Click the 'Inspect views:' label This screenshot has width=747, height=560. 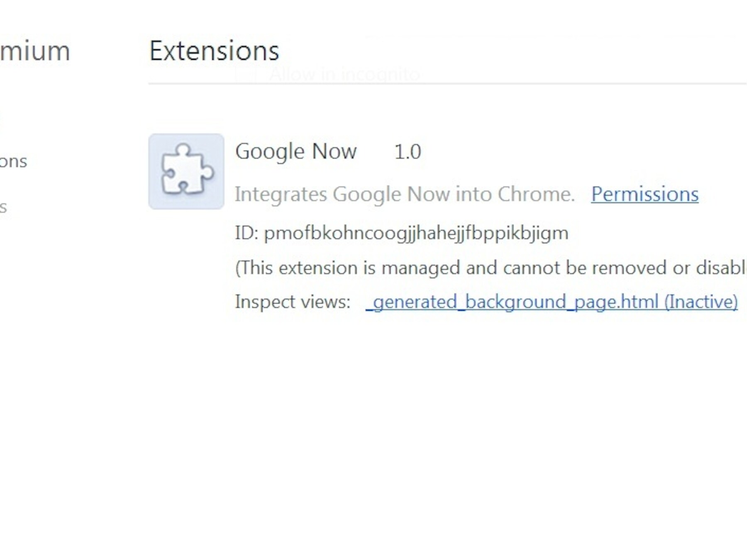point(293,302)
